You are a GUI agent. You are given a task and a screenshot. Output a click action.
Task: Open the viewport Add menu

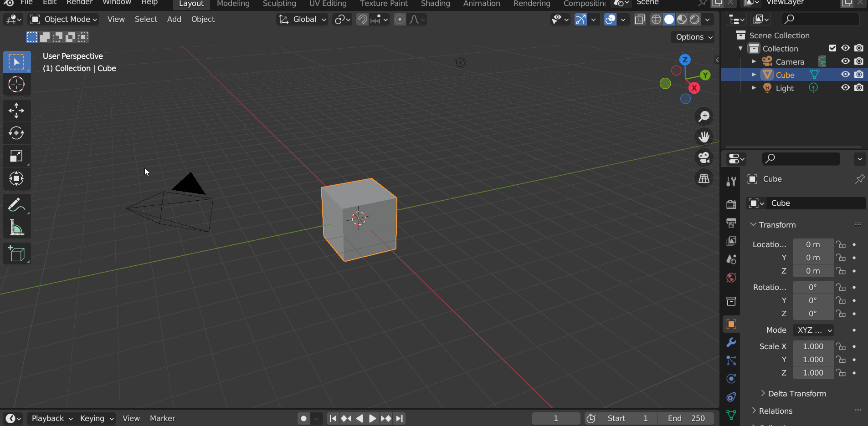pos(174,20)
